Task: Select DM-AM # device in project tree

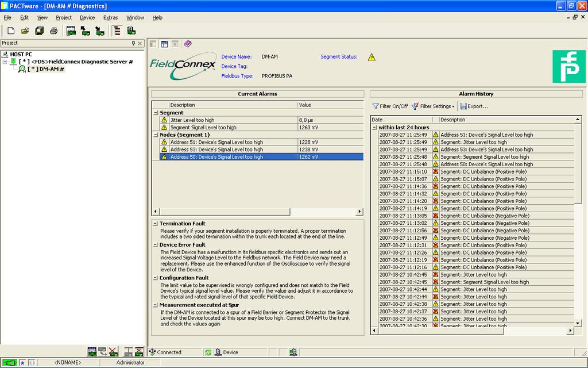Action: point(46,69)
